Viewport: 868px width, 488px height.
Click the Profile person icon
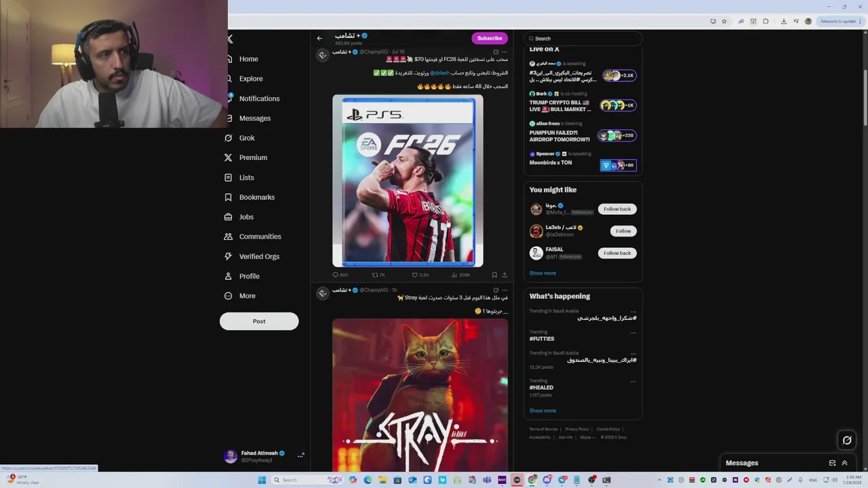229,276
